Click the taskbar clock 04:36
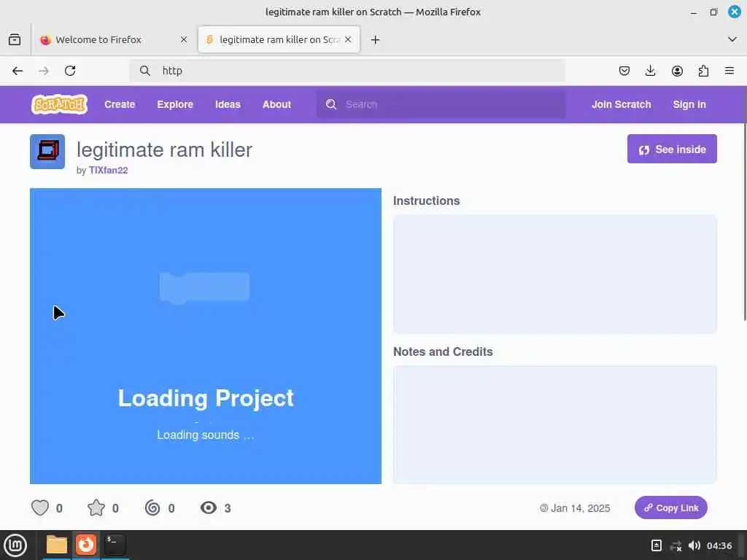The width and height of the screenshot is (747, 560). (x=719, y=545)
